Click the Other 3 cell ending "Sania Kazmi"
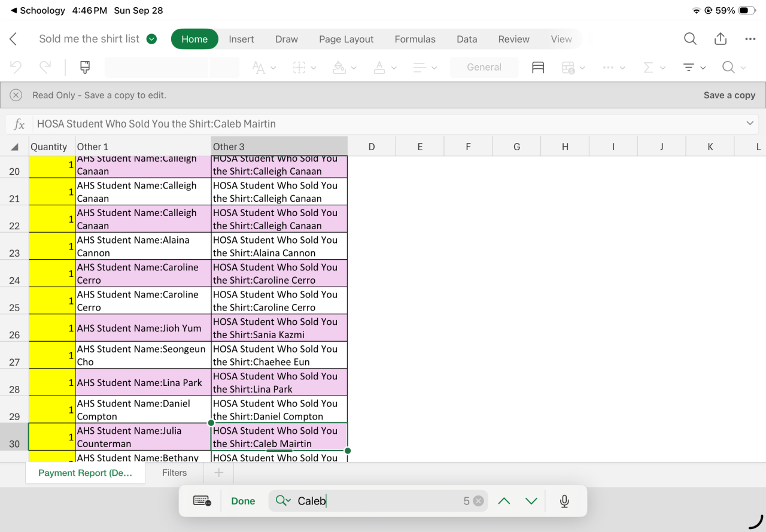The width and height of the screenshot is (766, 532). coord(279,328)
